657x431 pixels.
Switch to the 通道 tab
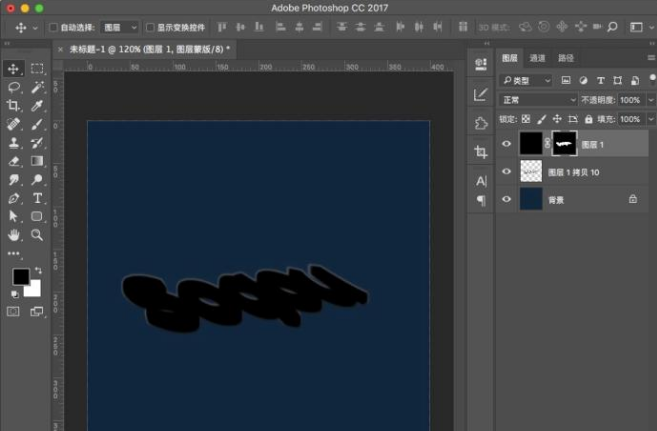[x=537, y=59]
